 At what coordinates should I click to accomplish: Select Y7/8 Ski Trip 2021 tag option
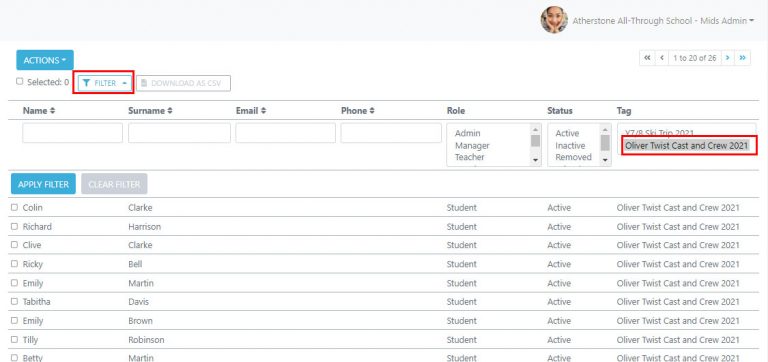pyautogui.click(x=659, y=133)
